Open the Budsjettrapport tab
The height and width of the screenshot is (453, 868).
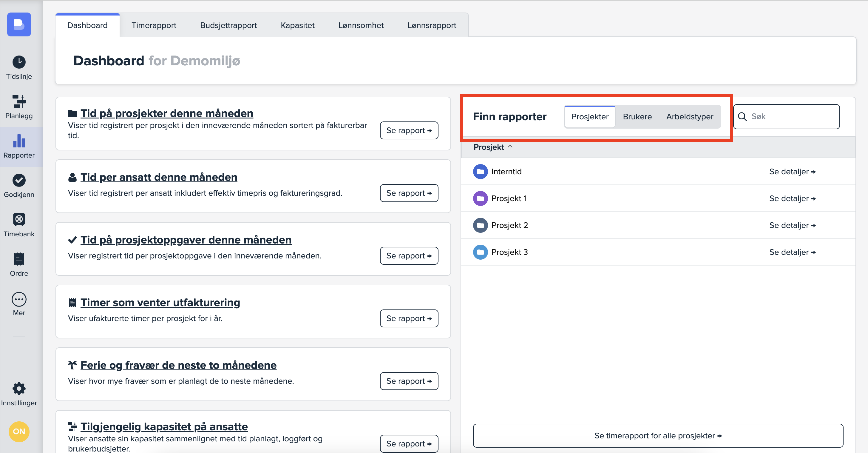pyautogui.click(x=228, y=25)
